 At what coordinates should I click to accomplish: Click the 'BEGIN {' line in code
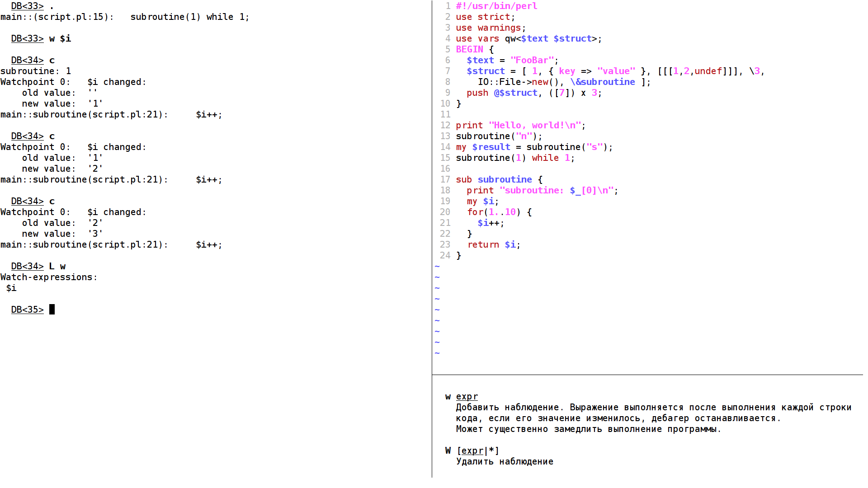coord(475,49)
